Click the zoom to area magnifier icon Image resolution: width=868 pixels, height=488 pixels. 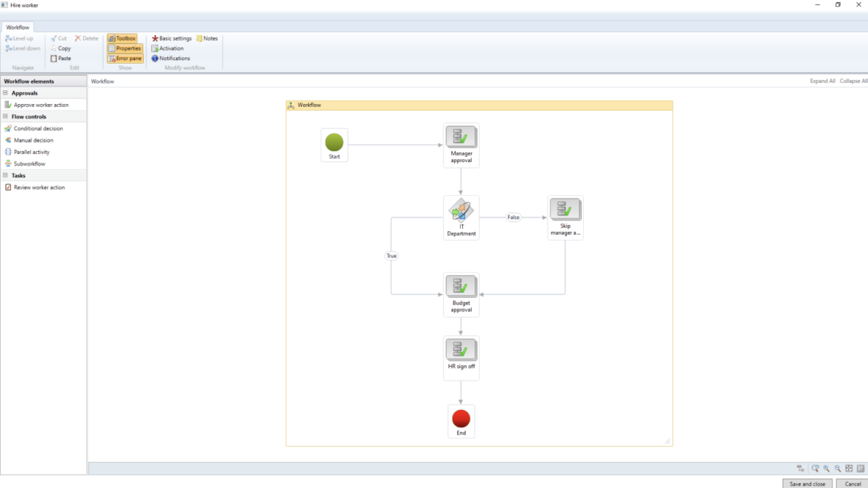click(815, 468)
